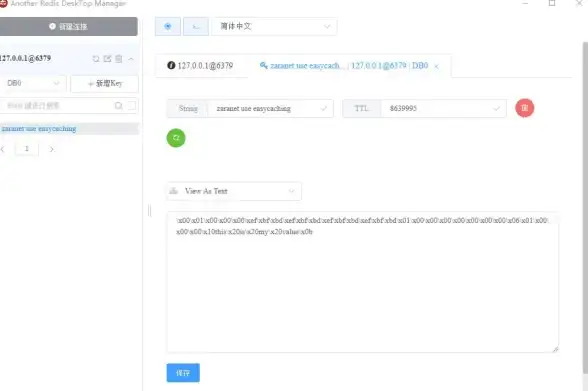Select the zaranet use easycaching key in list
This screenshot has height=391, width=588.
69,129
